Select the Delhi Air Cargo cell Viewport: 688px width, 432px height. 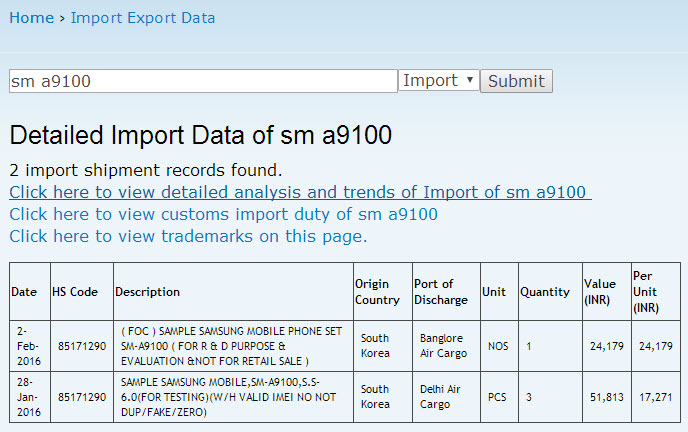point(441,397)
